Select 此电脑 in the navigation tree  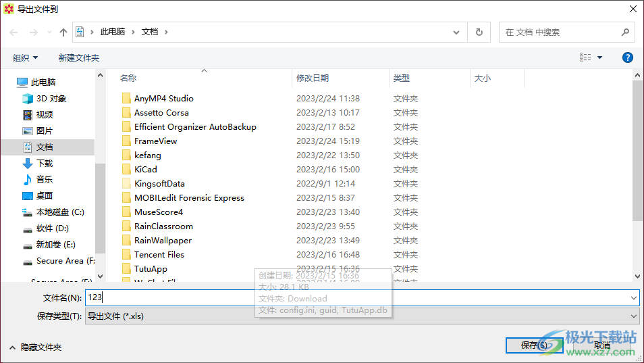point(36,82)
